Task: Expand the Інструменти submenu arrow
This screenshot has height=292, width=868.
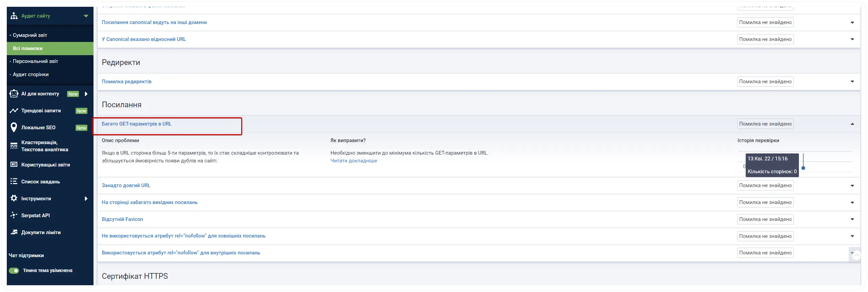Action: pyautogui.click(x=86, y=199)
